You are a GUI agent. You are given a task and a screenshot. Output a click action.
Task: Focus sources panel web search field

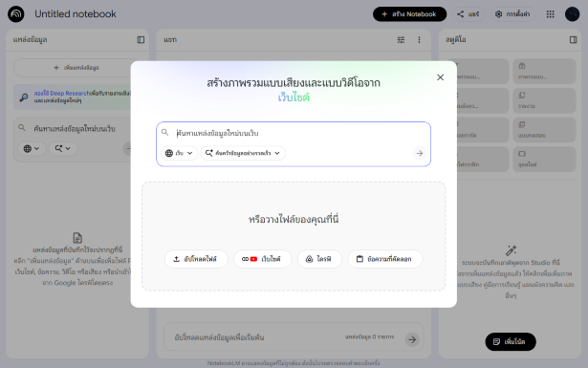click(75, 128)
